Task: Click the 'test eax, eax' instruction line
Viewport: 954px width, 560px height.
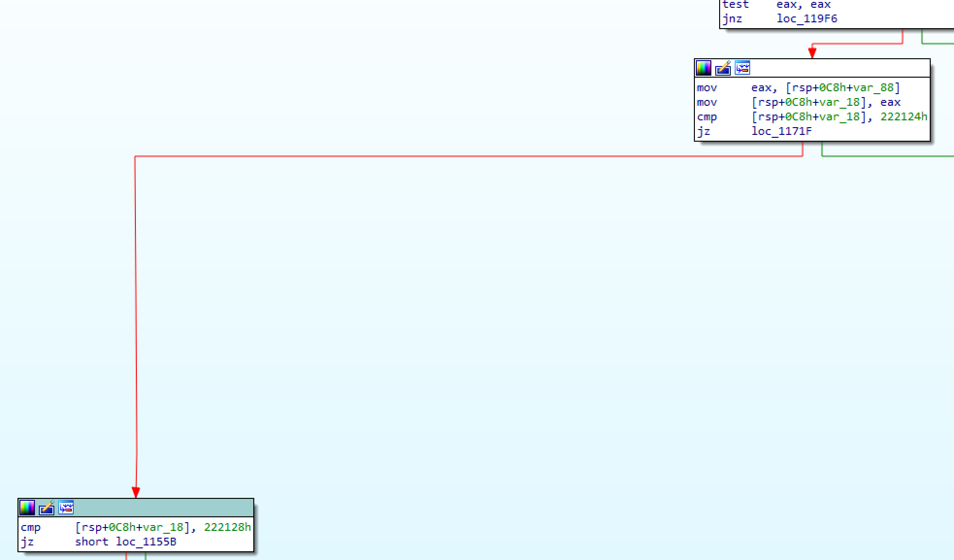Action: (776, 5)
